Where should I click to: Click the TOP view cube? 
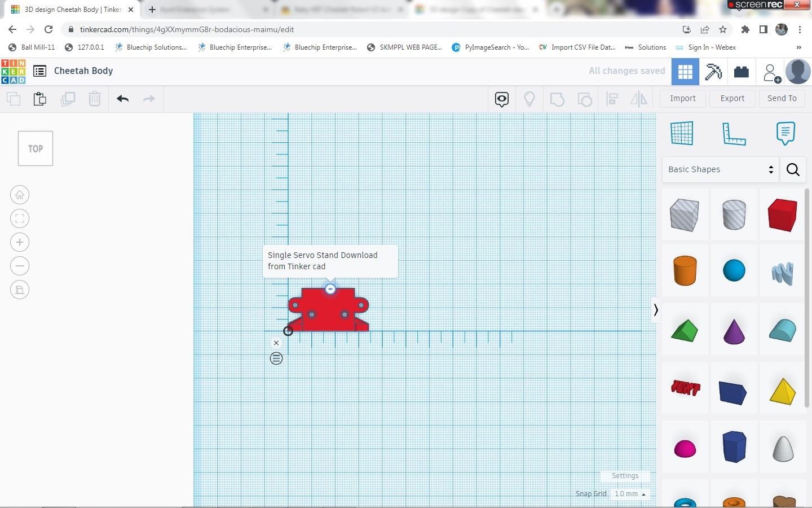36,148
